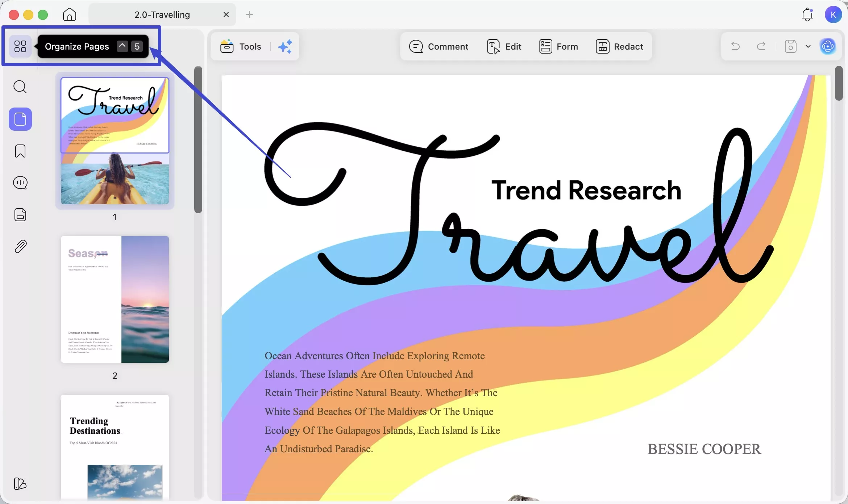Click the Save icon
Screen dimensions: 848x504
tap(791, 46)
